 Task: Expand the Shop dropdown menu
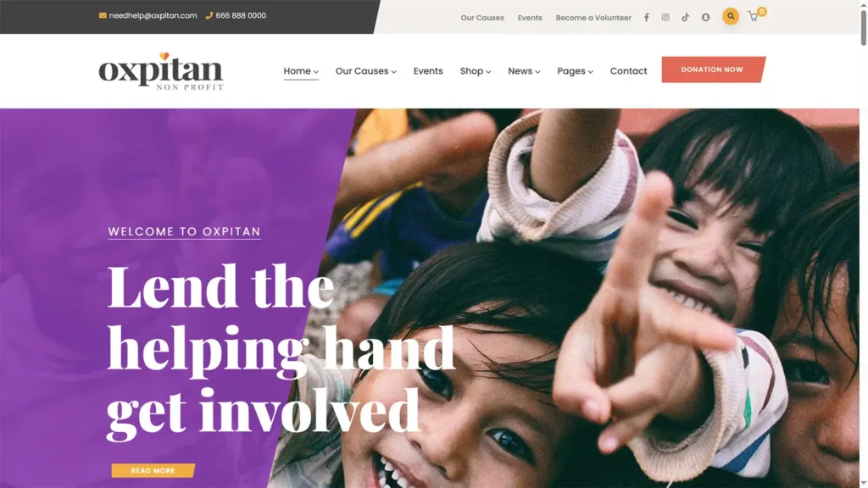[476, 71]
